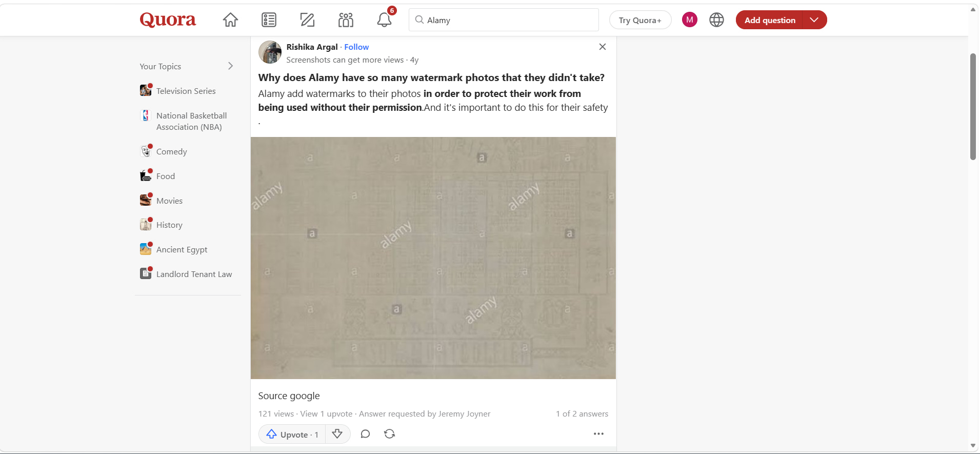
Task: Open the History topic
Action: [x=169, y=225]
